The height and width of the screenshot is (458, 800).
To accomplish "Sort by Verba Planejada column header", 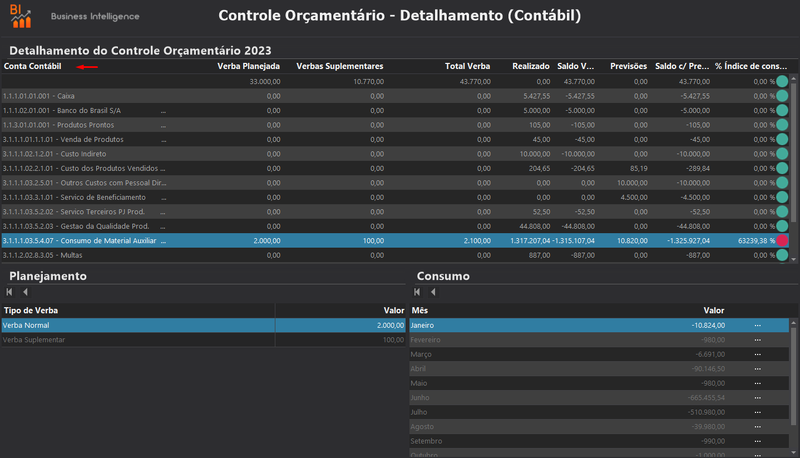I will click(248, 66).
